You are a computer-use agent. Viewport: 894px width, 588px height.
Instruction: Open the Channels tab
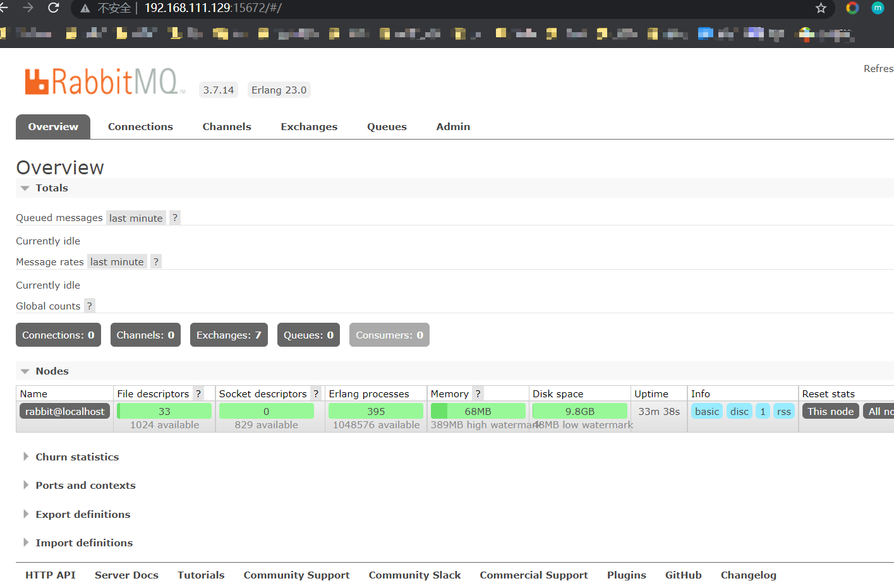click(x=227, y=126)
